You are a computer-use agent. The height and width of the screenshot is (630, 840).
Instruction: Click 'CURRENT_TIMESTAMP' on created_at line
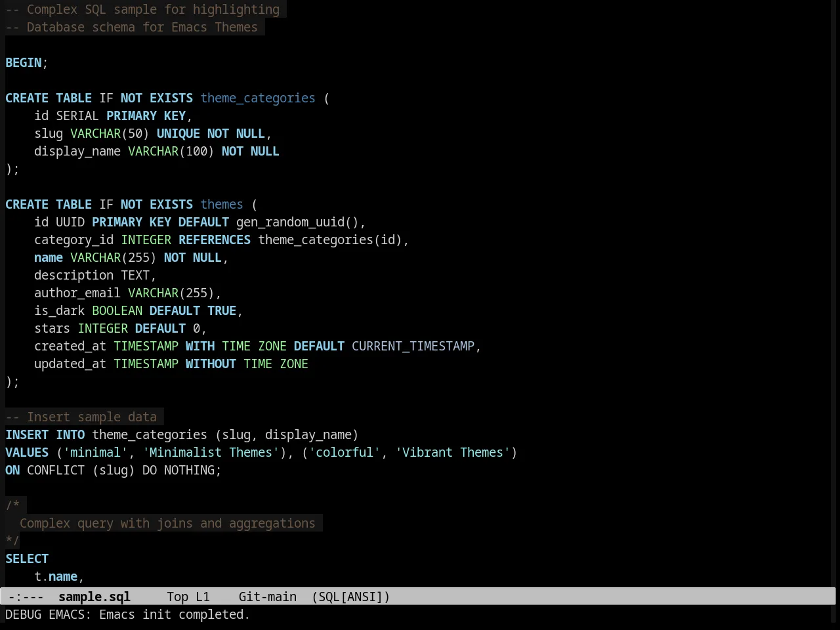[413, 346]
